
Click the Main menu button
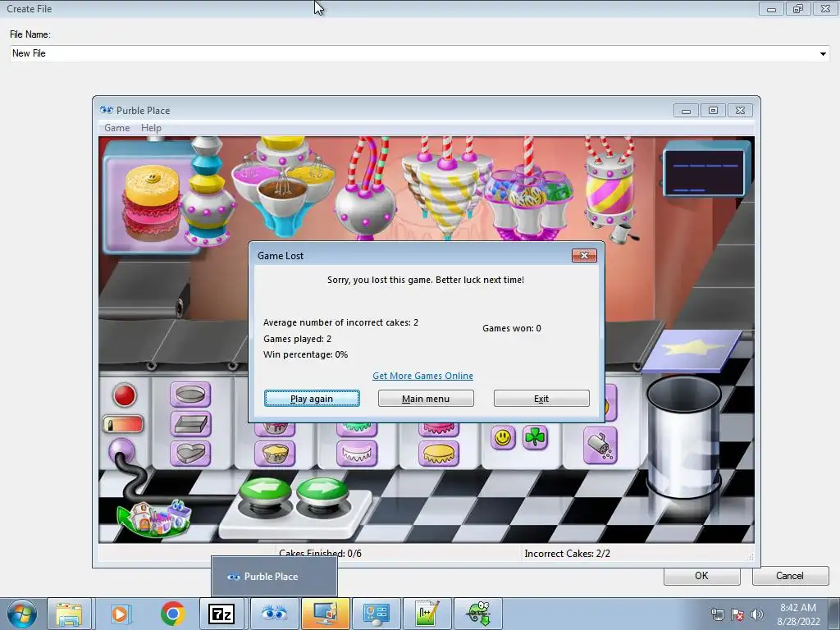click(426, 399)
